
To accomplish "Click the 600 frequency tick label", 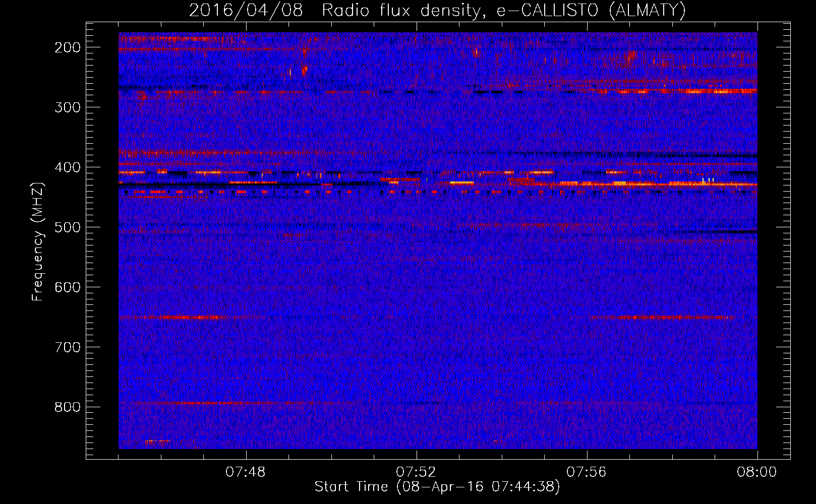I will pos(68,287).
